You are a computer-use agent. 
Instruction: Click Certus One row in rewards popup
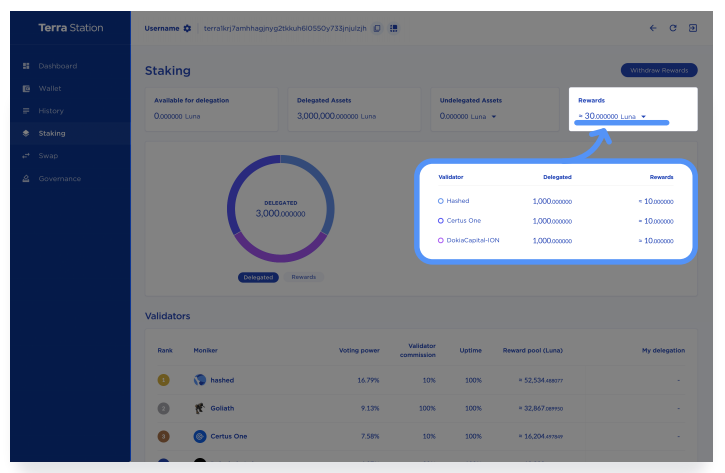[555, 221]
